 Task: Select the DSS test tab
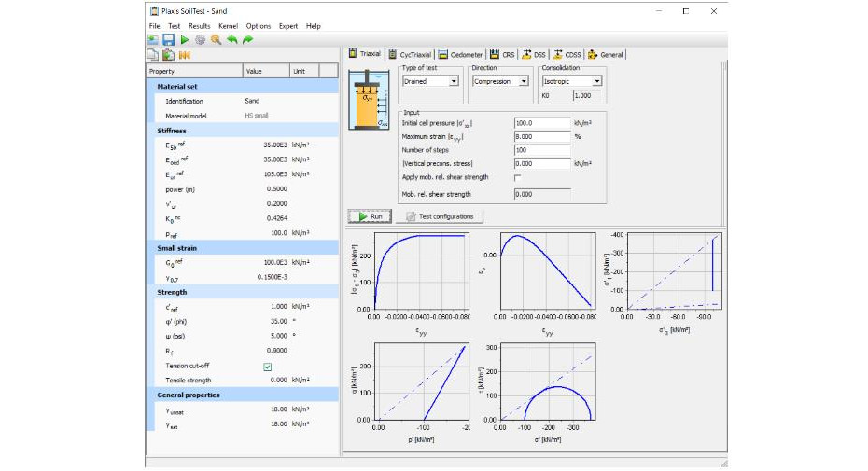pos(535,55)
